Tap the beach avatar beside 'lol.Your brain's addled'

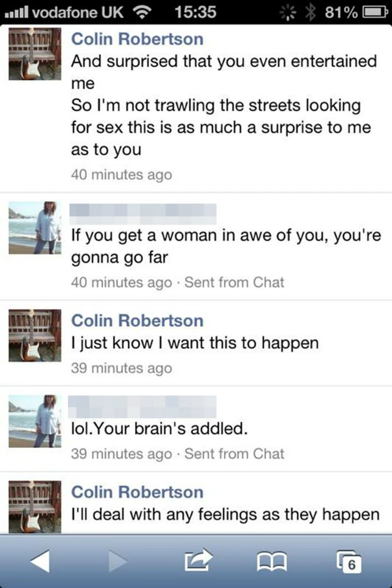(35, 421)
